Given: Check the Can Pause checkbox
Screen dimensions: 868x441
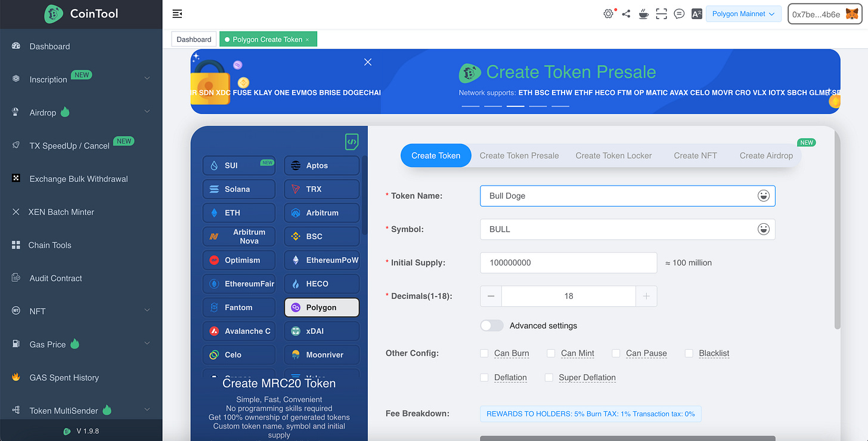Looking at the screenshot, I should (616, 353).
